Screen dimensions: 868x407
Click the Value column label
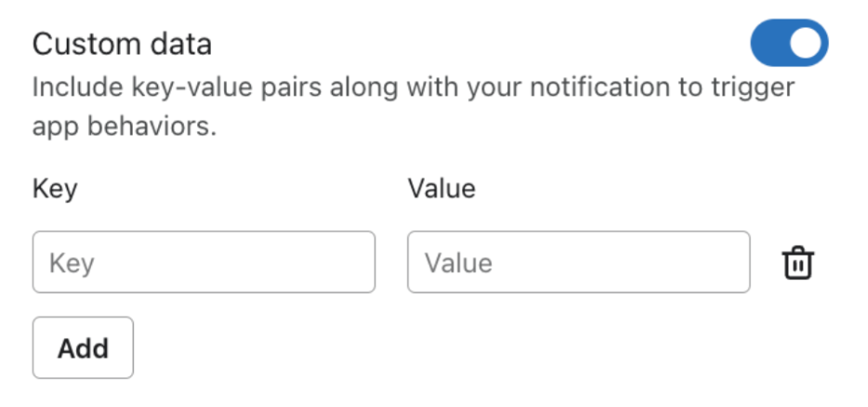tap(441, 189)
